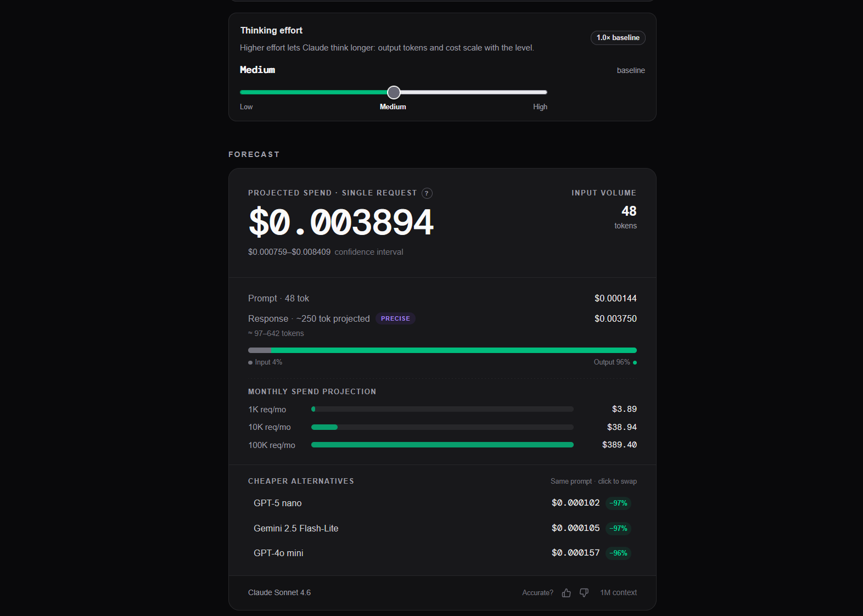Click the 100K req/mo projection bar

pyautogui.click(x=442, y=445)
